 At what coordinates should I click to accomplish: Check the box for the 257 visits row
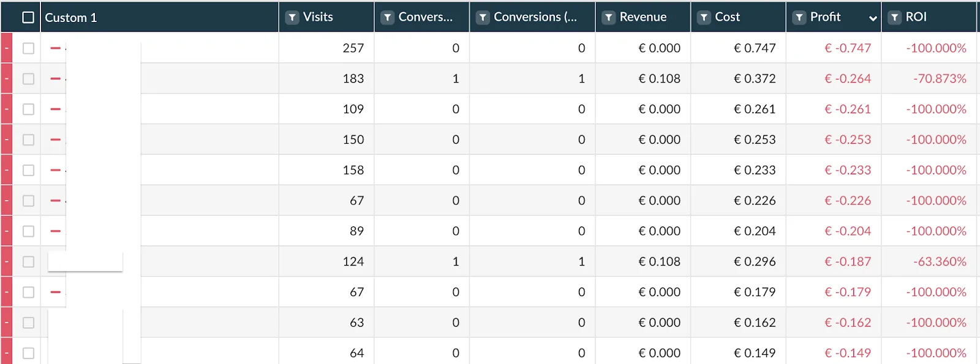pos(28,48)
